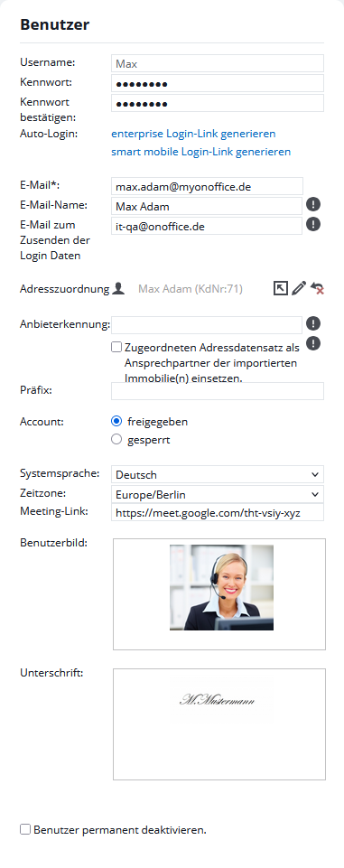Enable assigned address record as Ansprechpartner checkbox

pyautogui.click(x=116, y=347)
